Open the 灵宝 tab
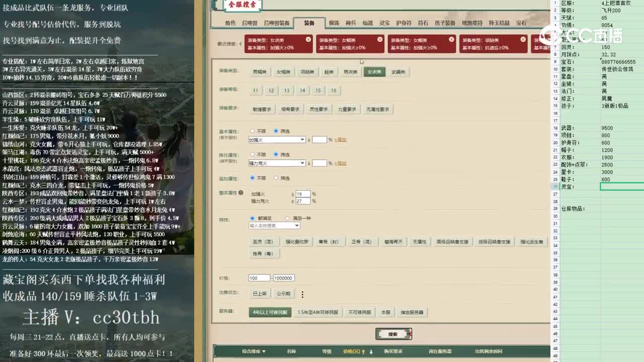Screen dimensions: 644x362 [x=384, y=23]
